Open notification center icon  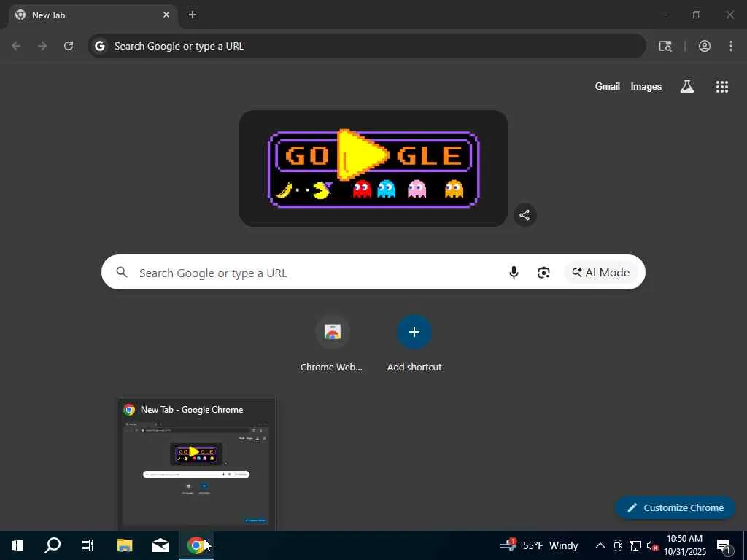tap(724, 545)
